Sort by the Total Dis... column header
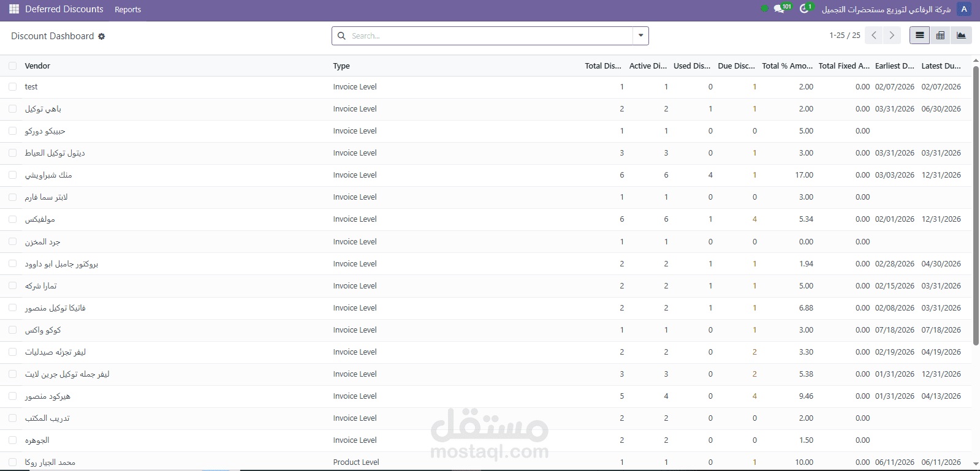 pyautogui.click(x=603, y=66)
